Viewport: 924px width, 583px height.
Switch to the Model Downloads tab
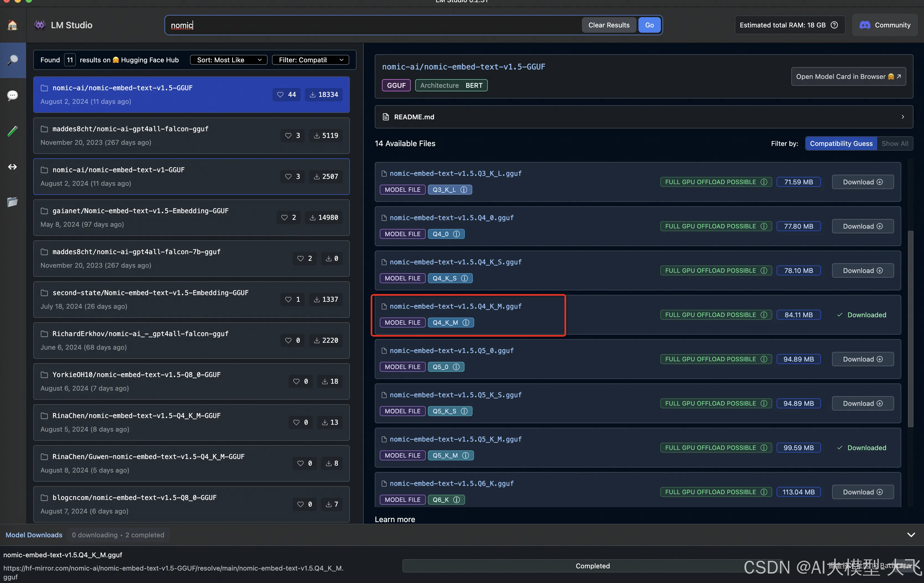click(34, 535)
